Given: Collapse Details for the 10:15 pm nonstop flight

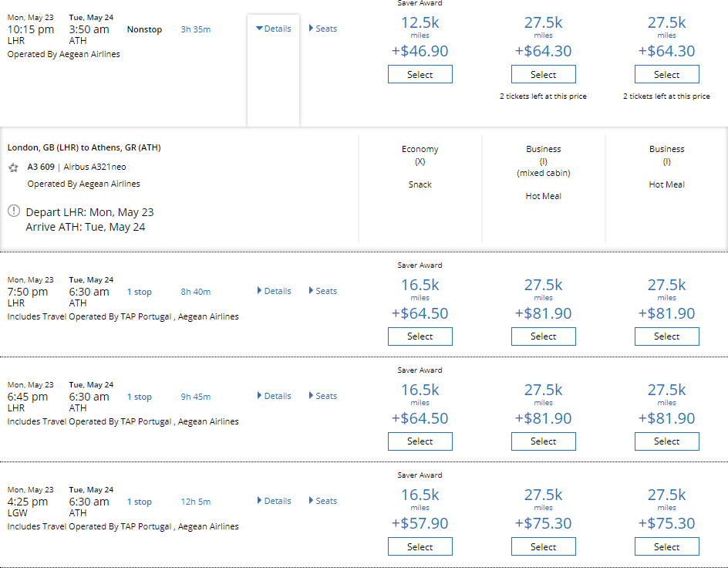Looking at the screenshot, I should pyautogui.click(x=274, y=29).
